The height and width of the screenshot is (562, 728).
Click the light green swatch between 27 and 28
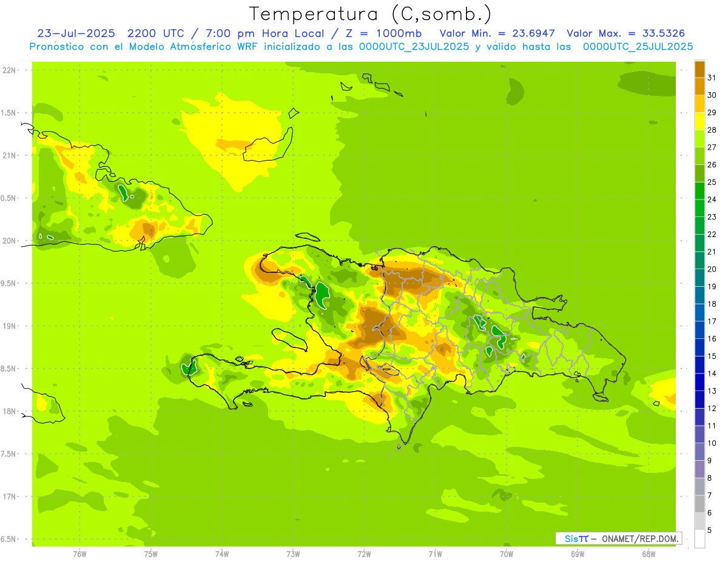click(x=699, y=139)
